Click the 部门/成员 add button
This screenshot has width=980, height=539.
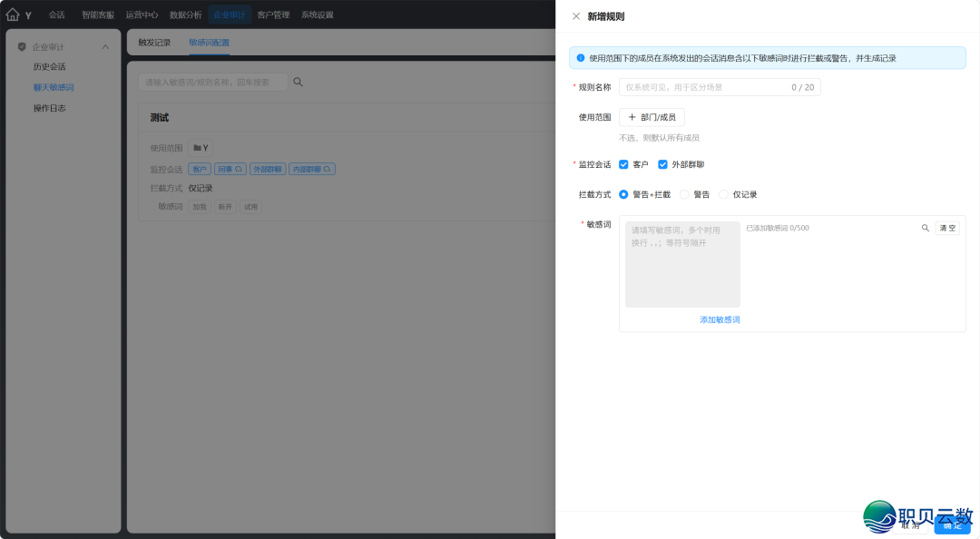click(x=652, y=117)
